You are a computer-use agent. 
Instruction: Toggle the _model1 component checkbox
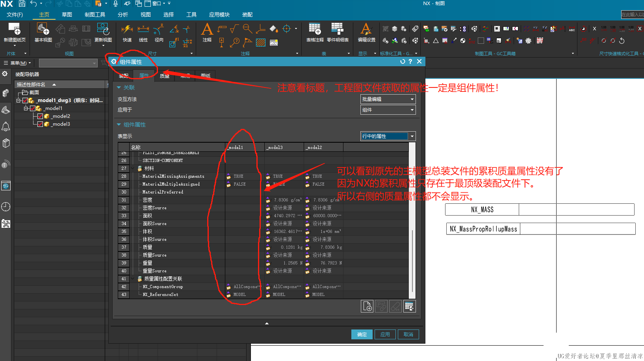tap(33, 108)
